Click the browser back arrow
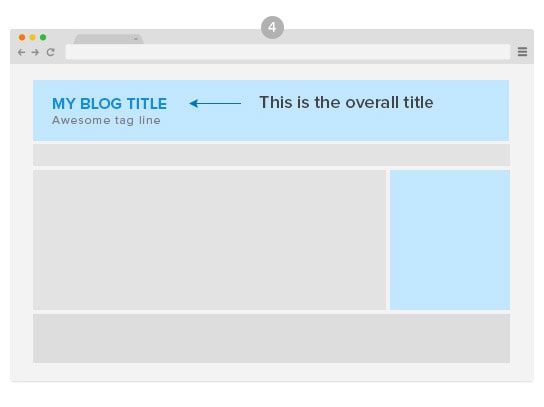This screenshot has width=544, height=407. coord(22,52)
